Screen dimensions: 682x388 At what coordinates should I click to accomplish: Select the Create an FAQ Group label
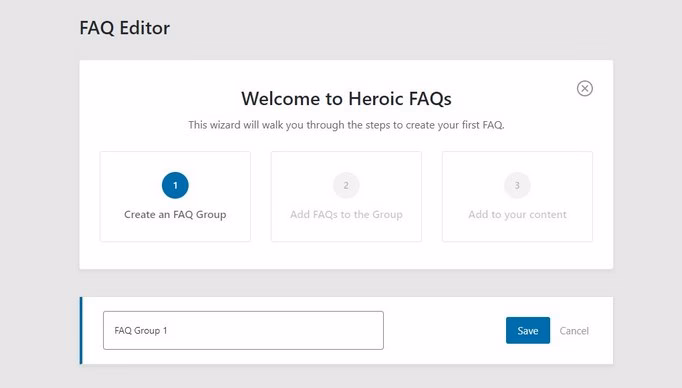(175, 214)
